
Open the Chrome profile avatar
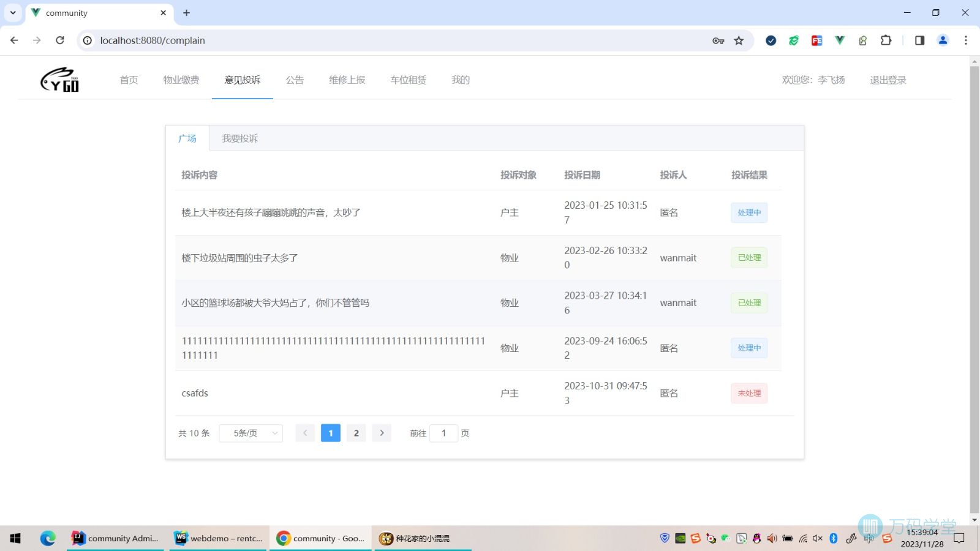click(943, 40)
